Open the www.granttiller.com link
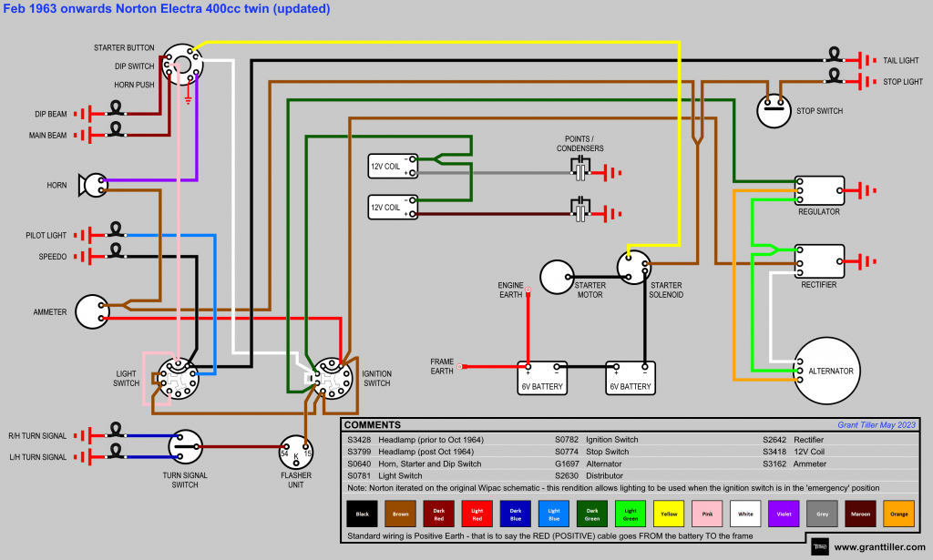The height and width of the screenshot is (560, 933). coord(880,547)
